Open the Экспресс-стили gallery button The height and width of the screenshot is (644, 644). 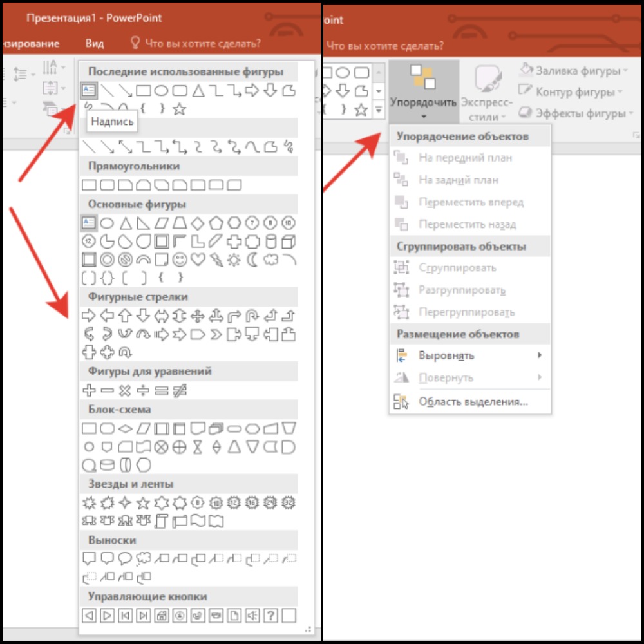(x=487, y=93)
